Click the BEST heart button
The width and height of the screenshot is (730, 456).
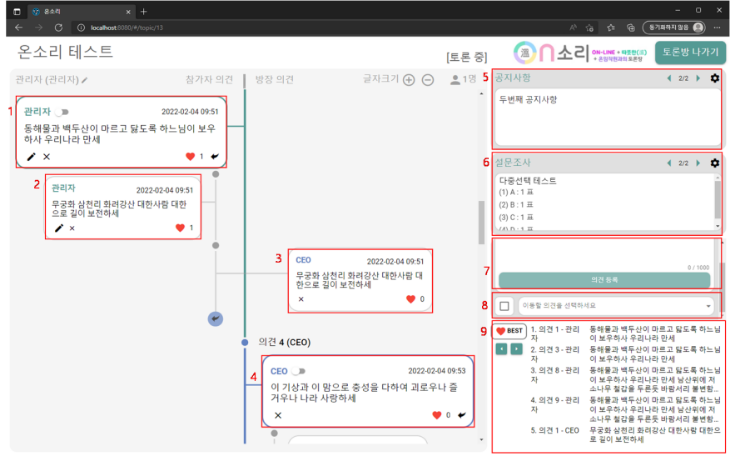coord(511,331)
